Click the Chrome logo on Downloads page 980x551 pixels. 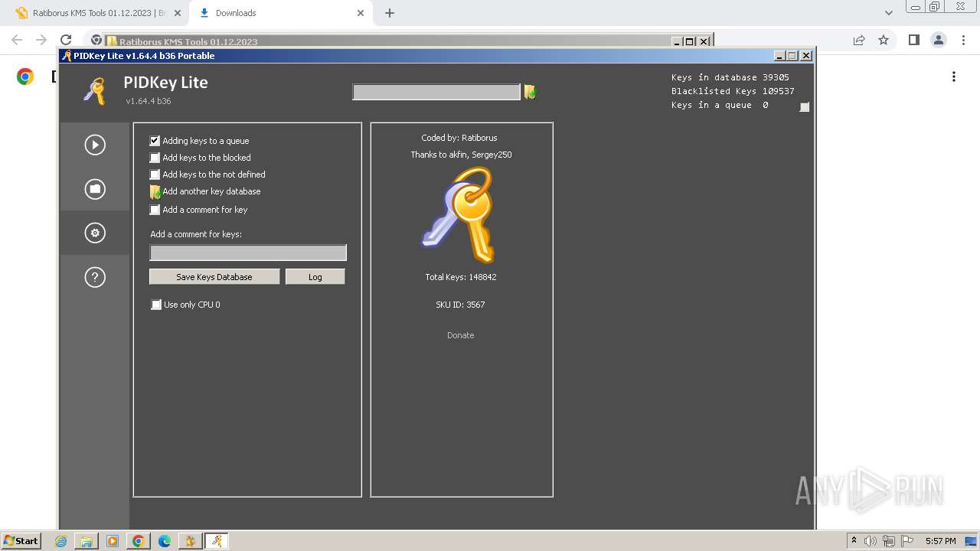coord(25,77)
